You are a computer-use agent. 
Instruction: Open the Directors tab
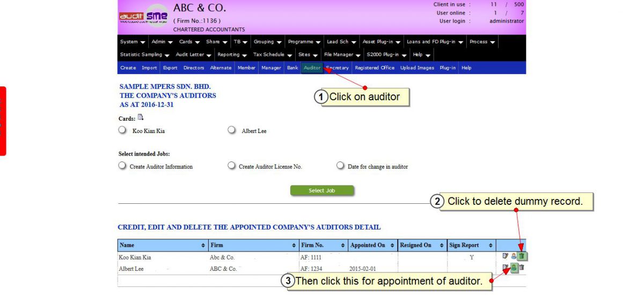(x=194, y=68)
